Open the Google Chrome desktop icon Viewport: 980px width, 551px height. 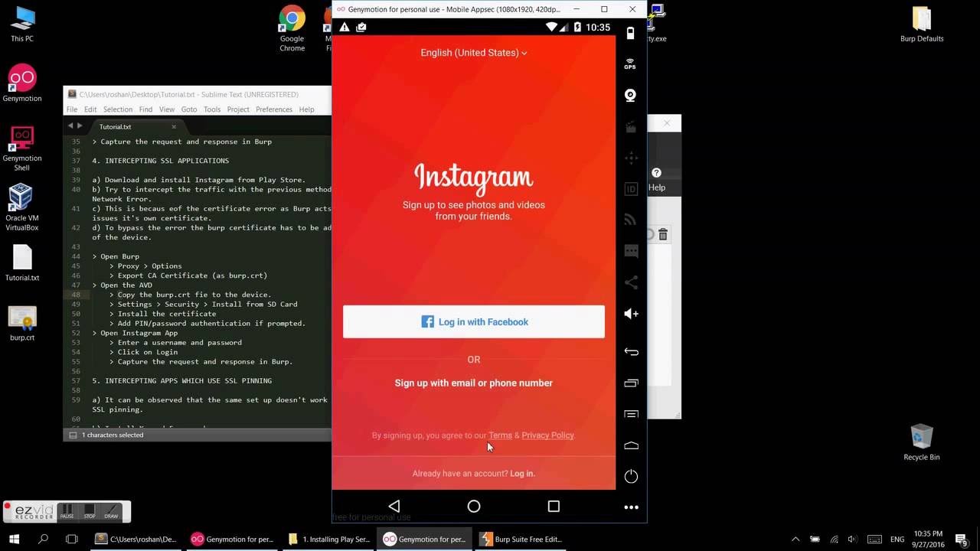(x=292, y=28)
